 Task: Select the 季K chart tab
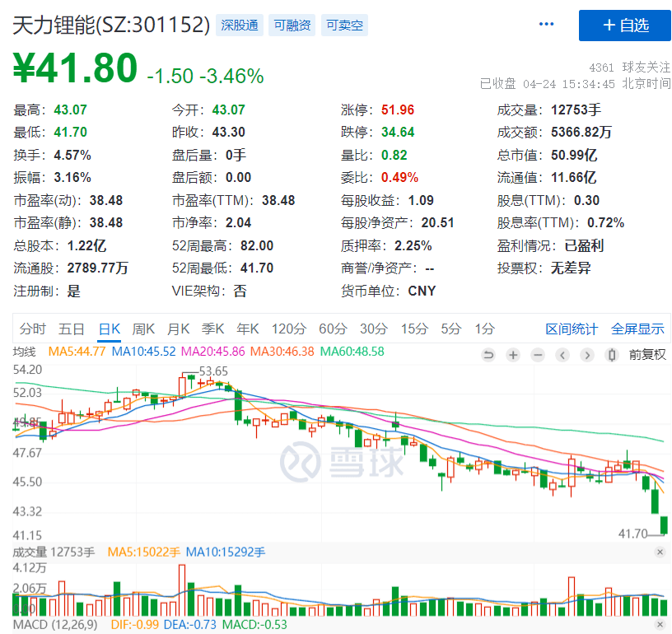click(x=213, y=329)
